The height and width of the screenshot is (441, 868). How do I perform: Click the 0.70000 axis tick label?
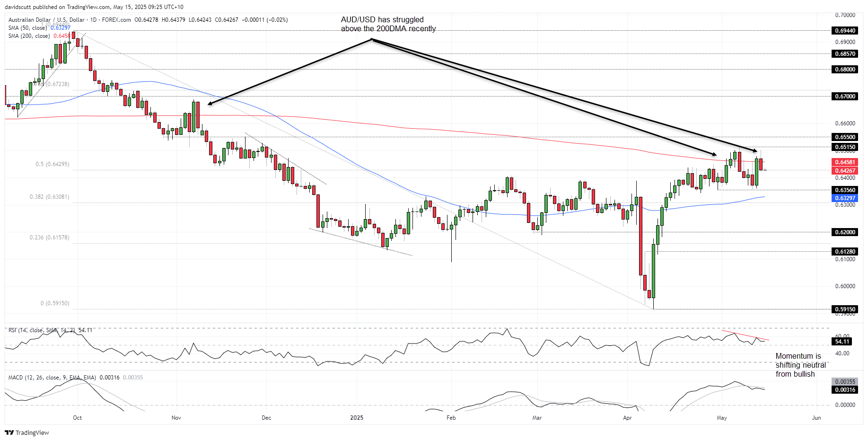click(845, 15)
